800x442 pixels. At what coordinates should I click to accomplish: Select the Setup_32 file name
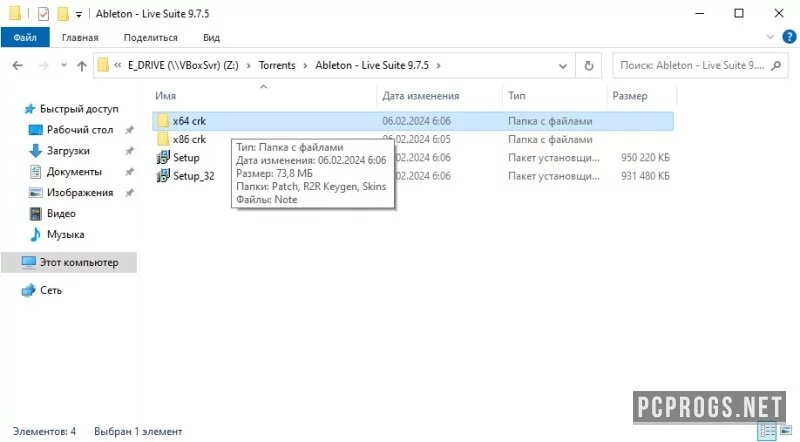click(194, 176)
